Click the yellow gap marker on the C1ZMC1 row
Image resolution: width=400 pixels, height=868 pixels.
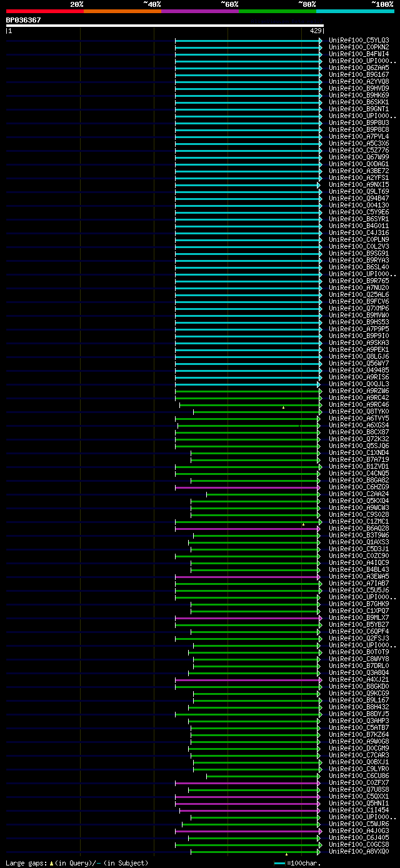click(303, 524)
